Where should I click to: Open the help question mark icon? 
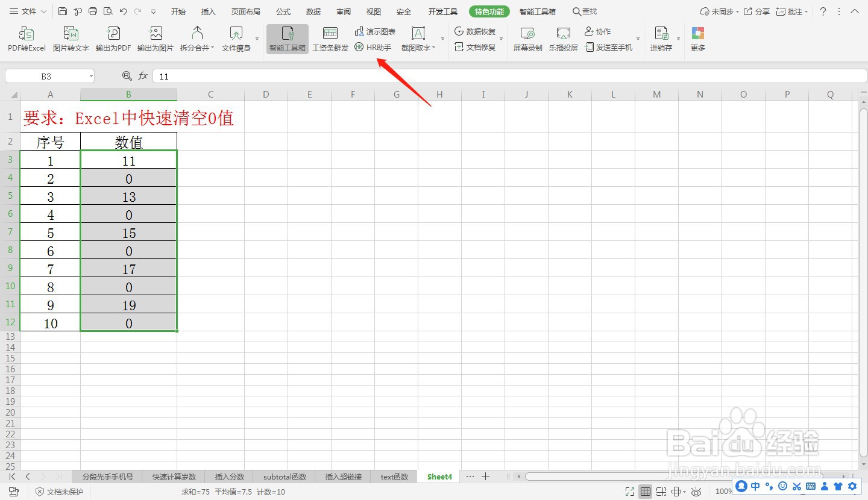(x=823, y=11)
